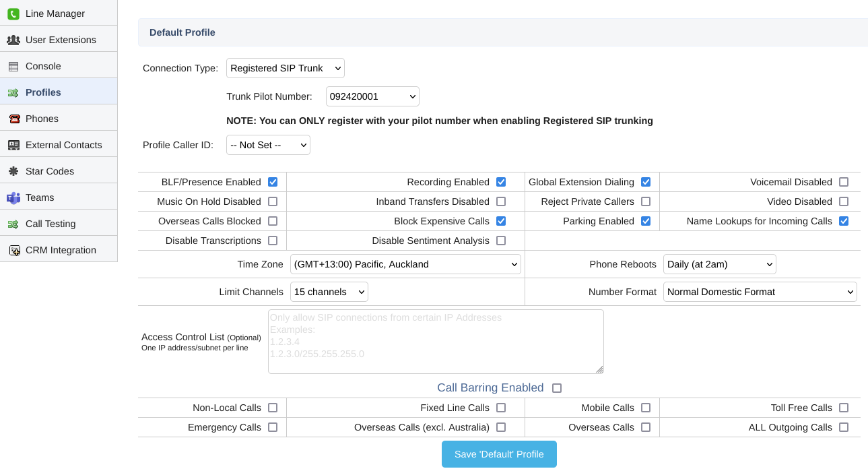Open the Call Testing menu item
Image resolution: width=868 pixels, height=473 pixels.
[x=51, y=224]
